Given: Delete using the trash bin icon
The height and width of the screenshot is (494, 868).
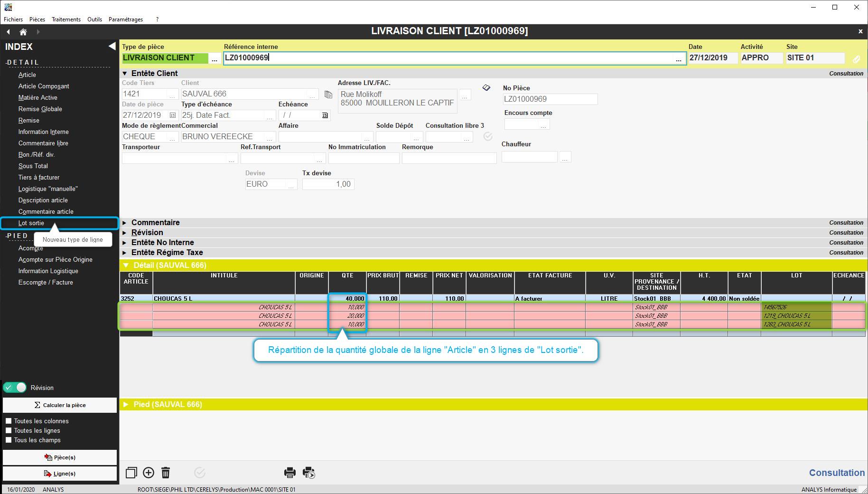Looking at the screenshot, I should (x=166, y=473).
